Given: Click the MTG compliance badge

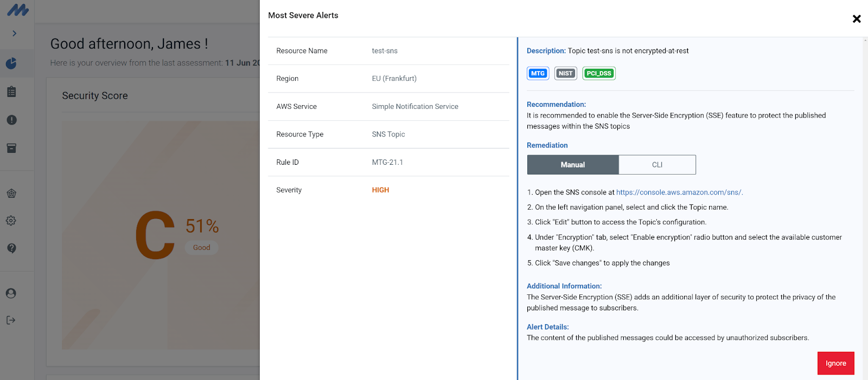Looking at the screenshot, I should click(x=538, y=73).
